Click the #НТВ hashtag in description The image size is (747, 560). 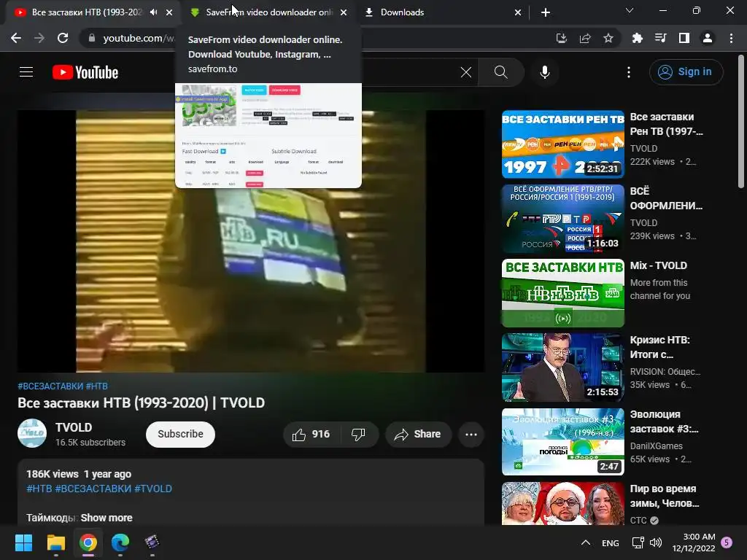coord(39,489)
